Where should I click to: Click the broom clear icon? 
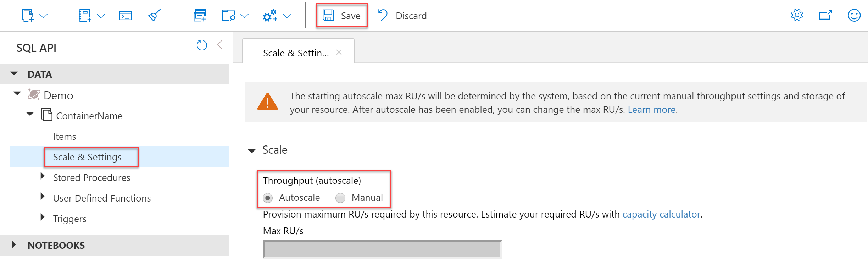(154, 16)
